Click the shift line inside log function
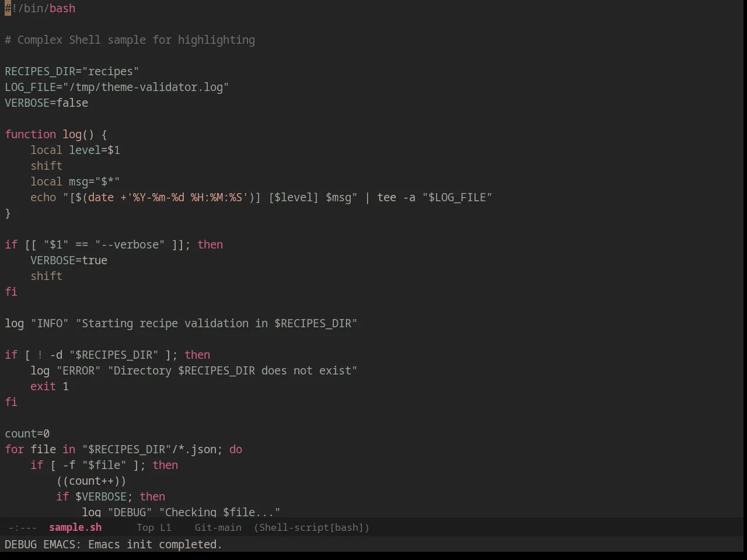Viewport: 747px width, 560px height. point(47,166)
